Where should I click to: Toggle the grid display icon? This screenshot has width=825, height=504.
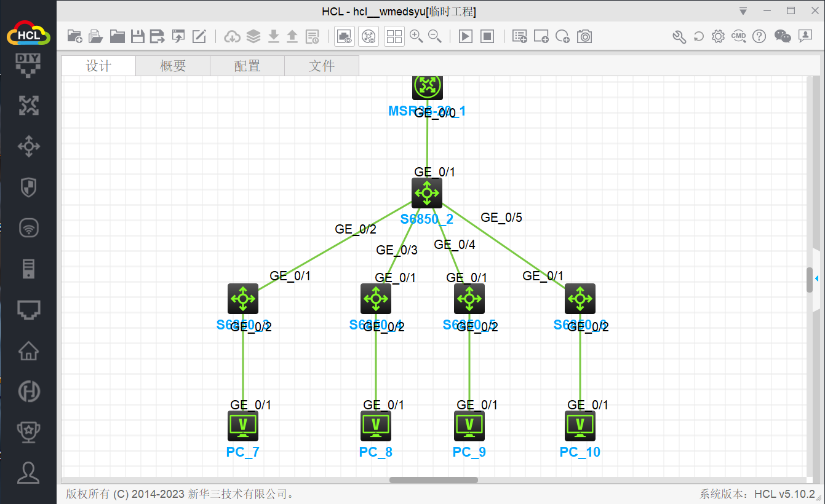pos(394,36)
